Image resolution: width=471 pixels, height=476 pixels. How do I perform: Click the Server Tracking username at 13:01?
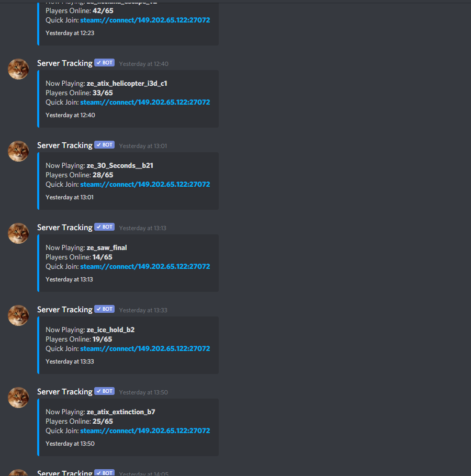point(65,145)
